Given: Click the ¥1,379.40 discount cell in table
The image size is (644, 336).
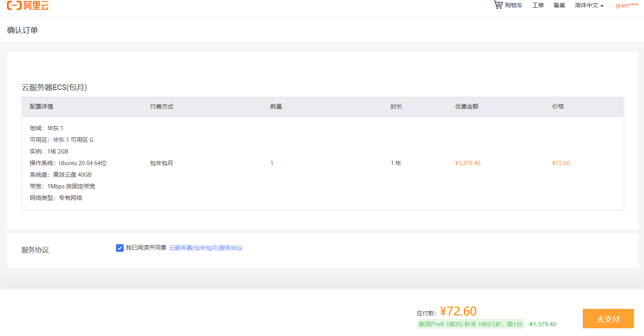Looking at the screenshot, I should (468, 163).
